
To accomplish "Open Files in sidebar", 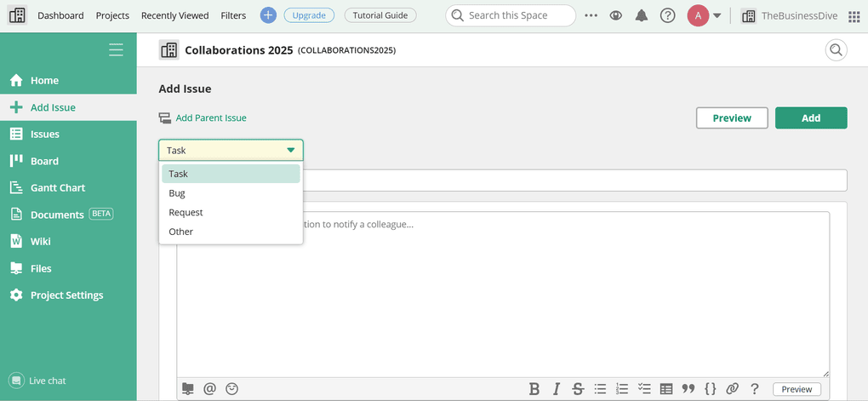I will 68,268.
